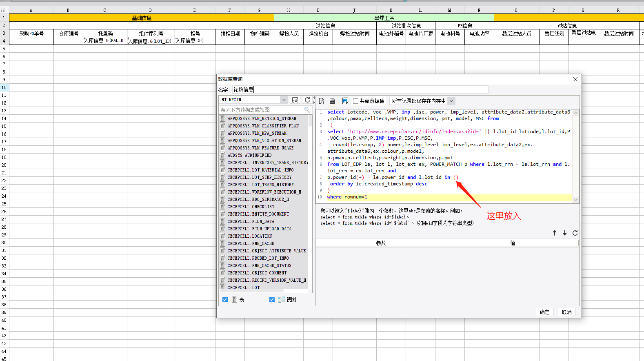This screenshot has height=361, width=644.
Task: Select APPQOSSYS.WLM_VIOLATION_STREAM table
Action: [264, 140]
